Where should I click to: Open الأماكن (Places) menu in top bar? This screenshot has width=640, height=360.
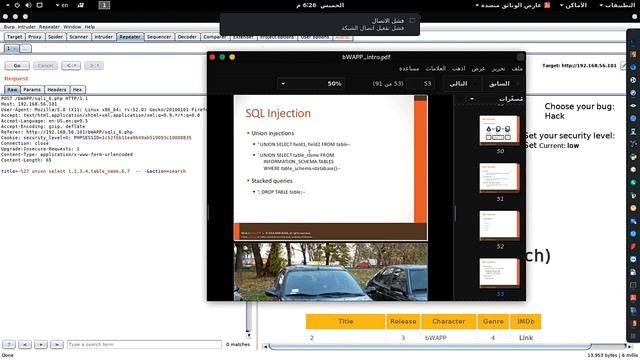pos(573,5)
